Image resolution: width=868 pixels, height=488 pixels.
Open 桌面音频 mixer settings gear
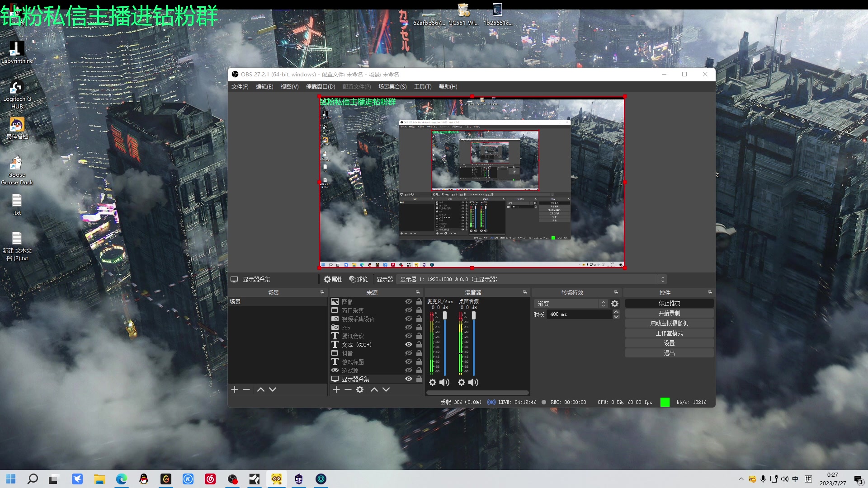461,382
